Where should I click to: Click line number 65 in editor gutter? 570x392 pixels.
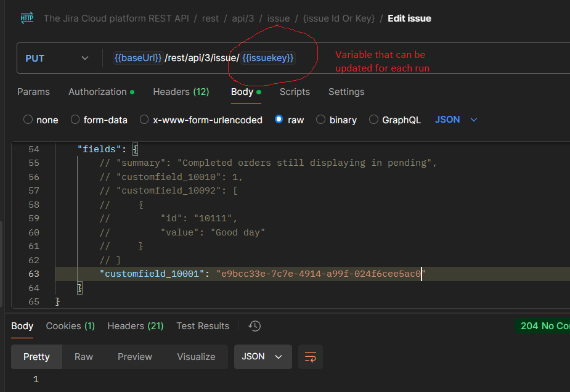[34, 301]
